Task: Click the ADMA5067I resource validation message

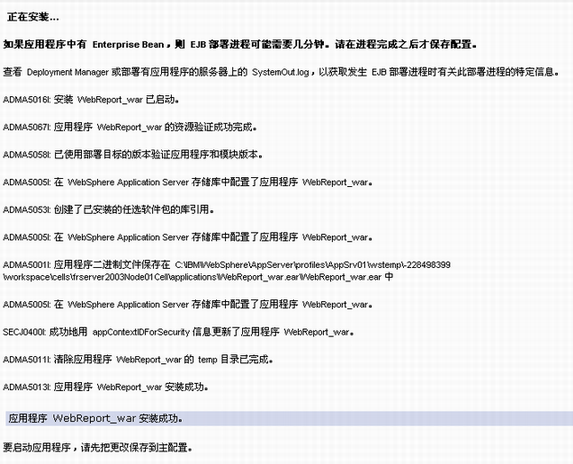Action: [x=130, y=127]
